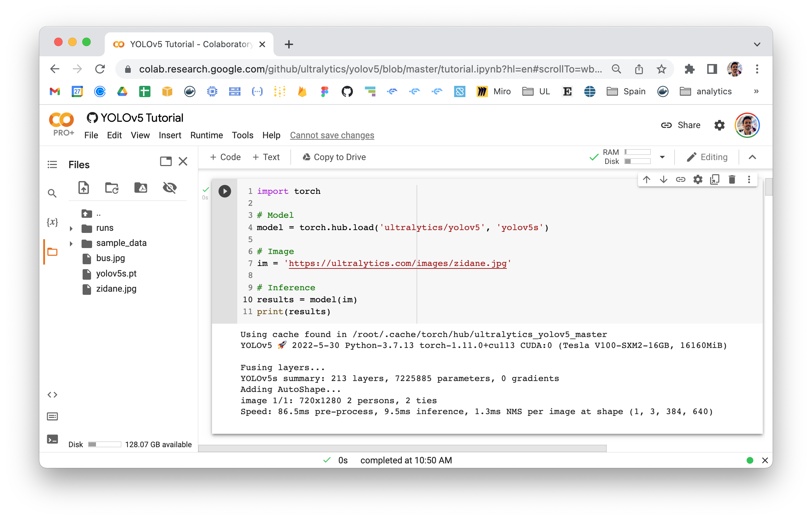Open the RAM and Disk resources dropdown
812x520 pixels.
point(662,157)
